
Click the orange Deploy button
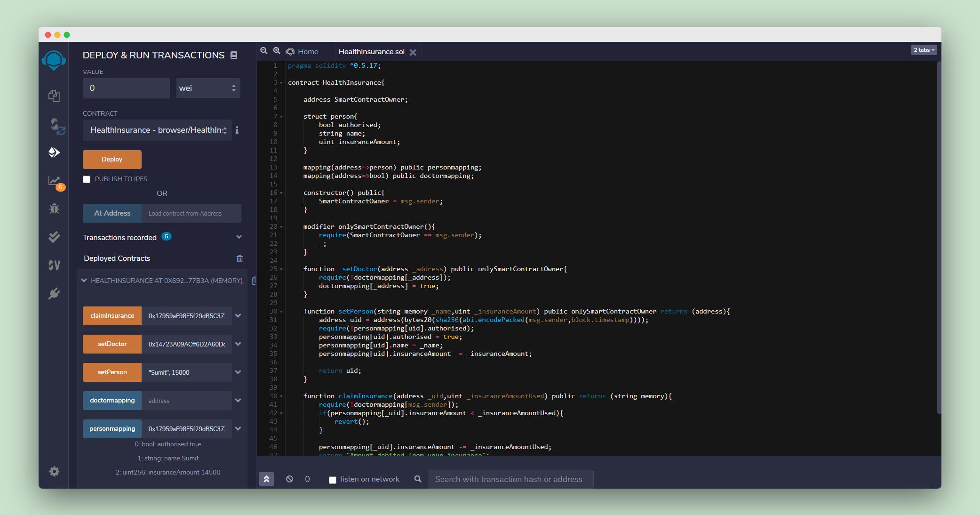point(112,160)
